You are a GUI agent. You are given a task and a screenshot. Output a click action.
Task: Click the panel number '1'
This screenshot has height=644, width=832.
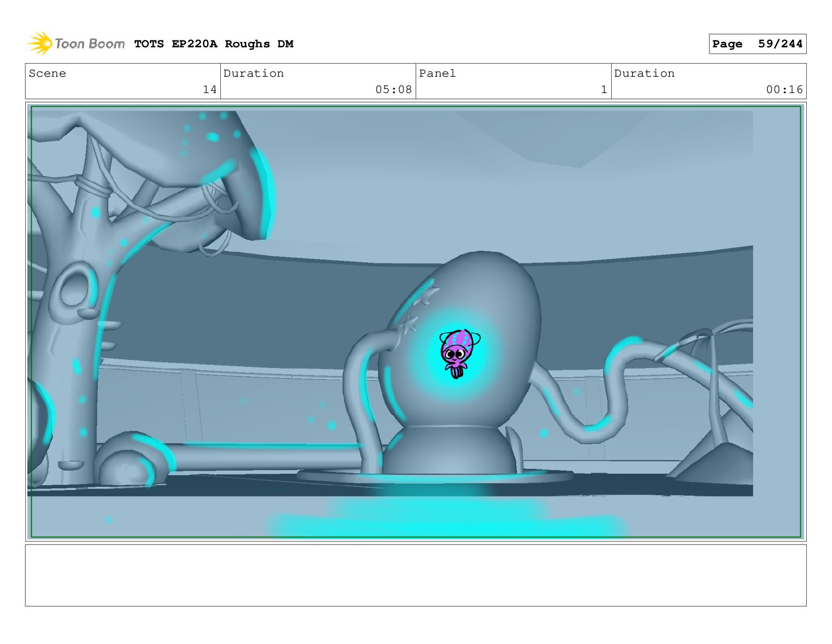604,89
